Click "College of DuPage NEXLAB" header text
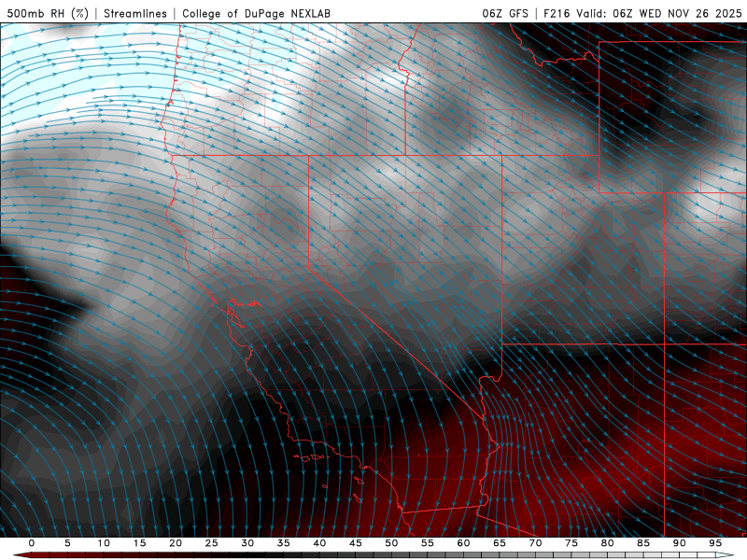747x560 pixels. [x=256, y=13]
